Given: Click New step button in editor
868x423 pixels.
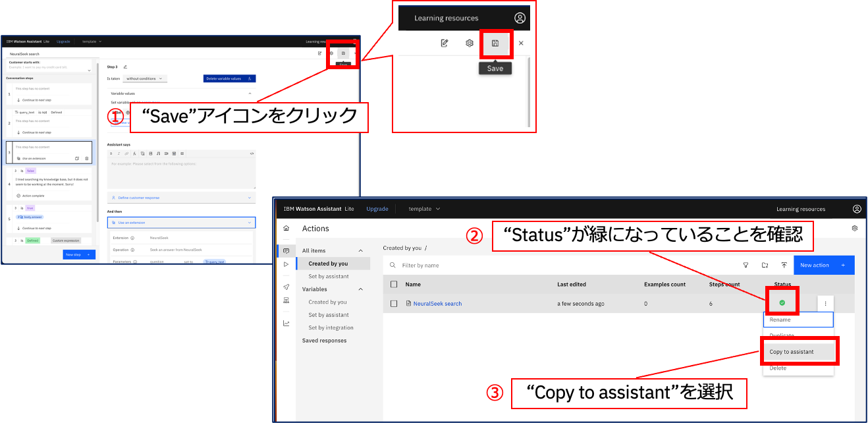Looking at the screenshot, I should (x=79, y=254).
